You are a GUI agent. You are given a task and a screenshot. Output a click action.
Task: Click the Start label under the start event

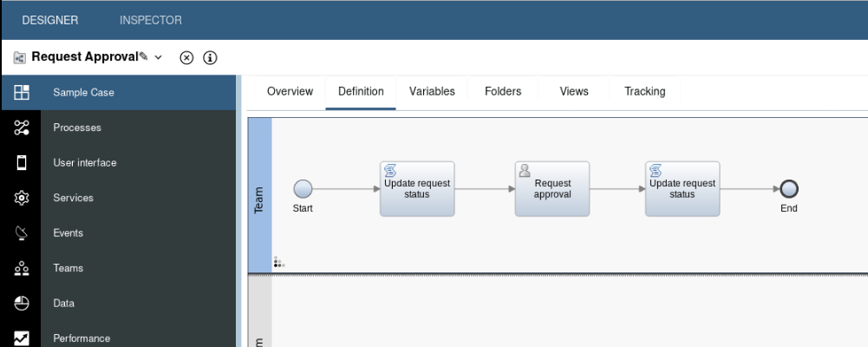(x=303, y=209)
